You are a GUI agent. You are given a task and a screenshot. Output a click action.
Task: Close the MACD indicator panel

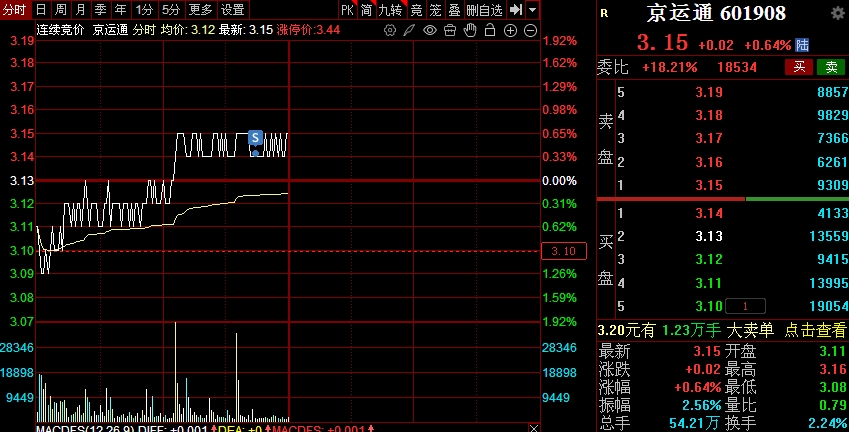(534, 428)
